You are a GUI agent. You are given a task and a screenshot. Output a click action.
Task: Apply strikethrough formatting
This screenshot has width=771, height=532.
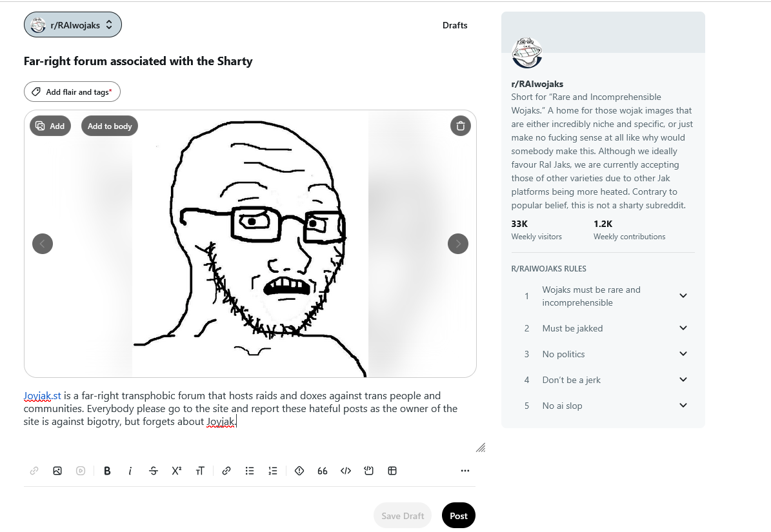154,471
